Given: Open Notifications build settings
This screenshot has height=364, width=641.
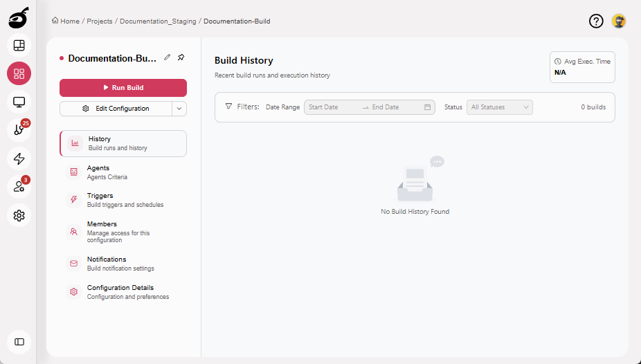Looking at the screenshot, I should [x=123, y=264].
